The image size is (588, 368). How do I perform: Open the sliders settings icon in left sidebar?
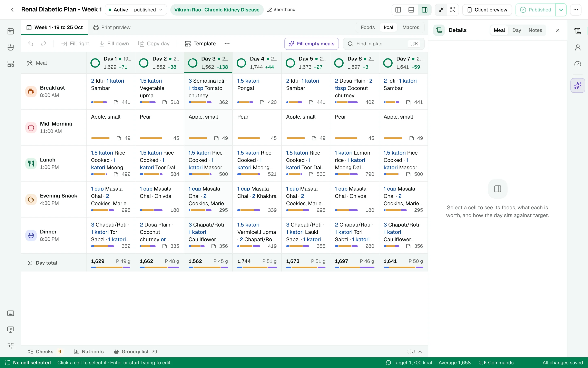pos(10,346)
